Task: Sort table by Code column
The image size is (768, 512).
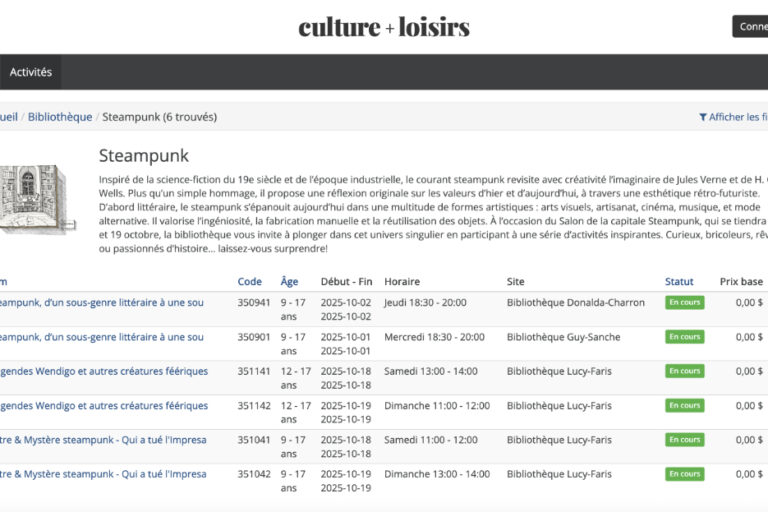Action: click(x=249, y=281)
